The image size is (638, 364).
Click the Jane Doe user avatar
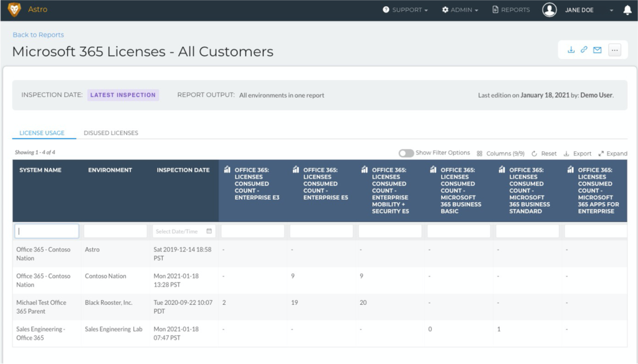[x=550, y=10]
